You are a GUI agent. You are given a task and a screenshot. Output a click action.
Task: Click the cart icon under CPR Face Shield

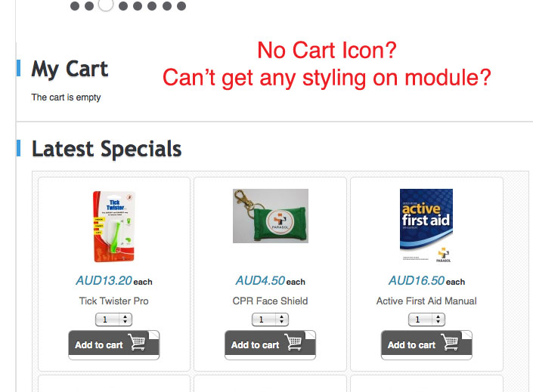293,344
